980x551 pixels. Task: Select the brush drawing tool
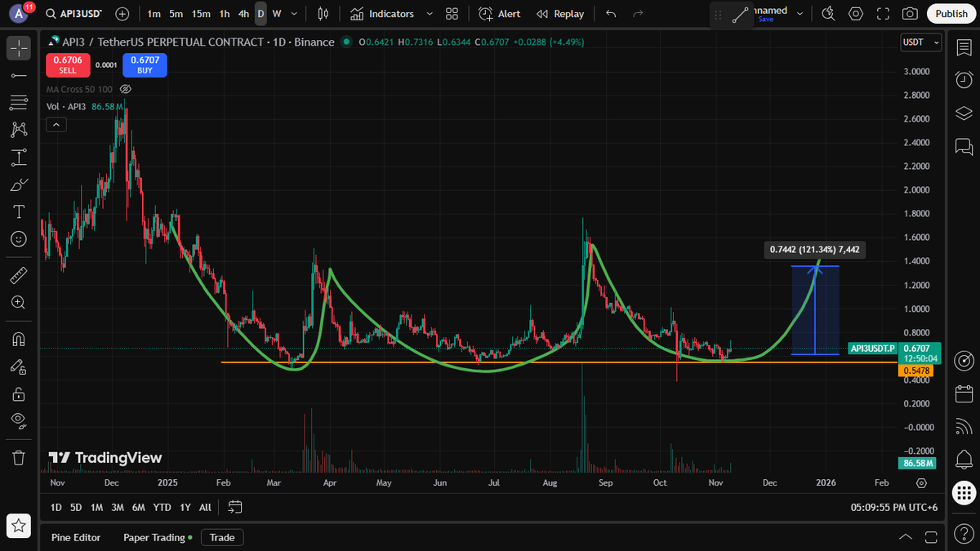tap(18, 184)
